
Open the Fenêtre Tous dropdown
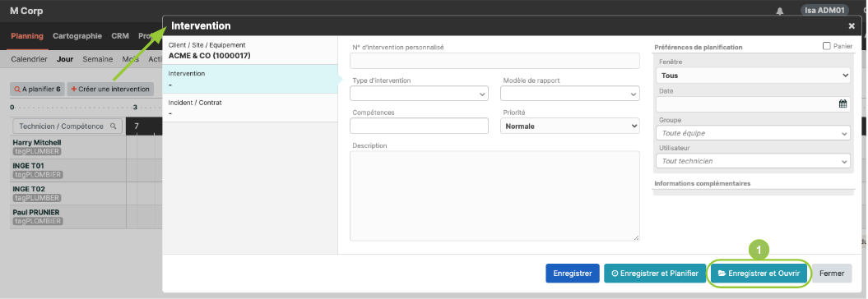753,76
